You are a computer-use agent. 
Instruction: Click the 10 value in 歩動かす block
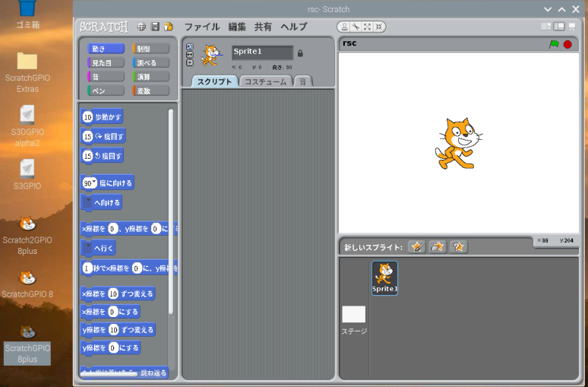[87, 117]
